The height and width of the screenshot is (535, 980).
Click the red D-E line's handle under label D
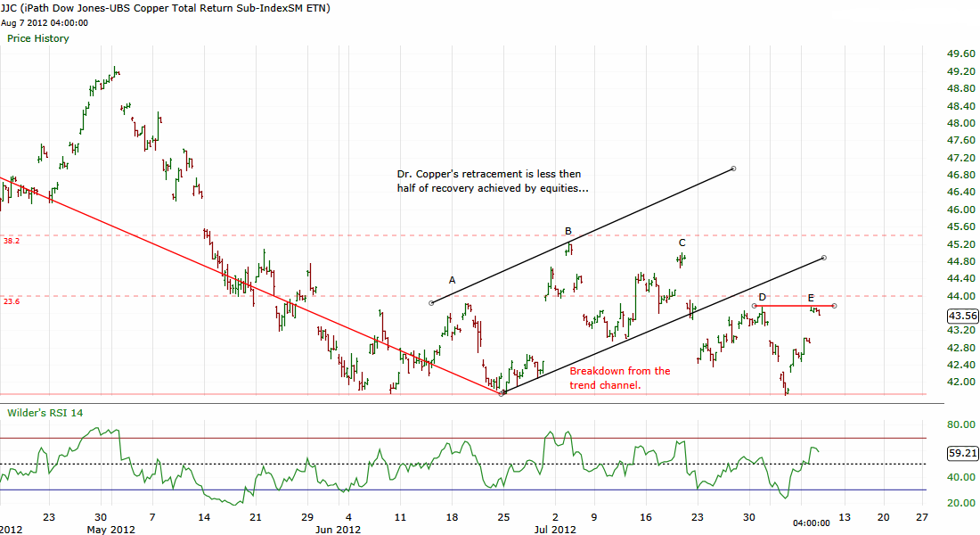(755, 306)
